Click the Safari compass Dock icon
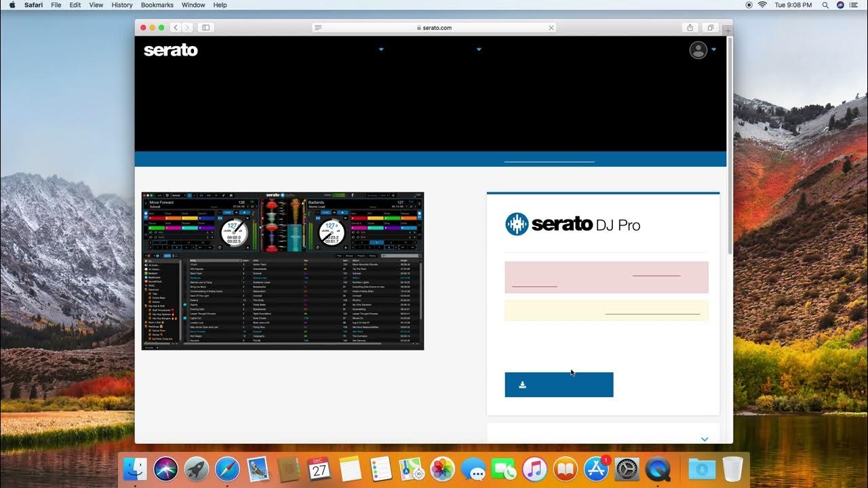 click(227, 469)
